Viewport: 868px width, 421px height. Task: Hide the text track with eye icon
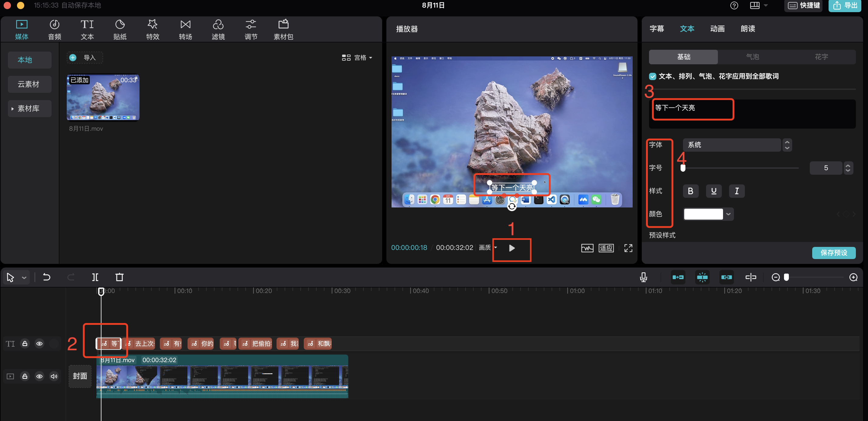click(39, 343)
